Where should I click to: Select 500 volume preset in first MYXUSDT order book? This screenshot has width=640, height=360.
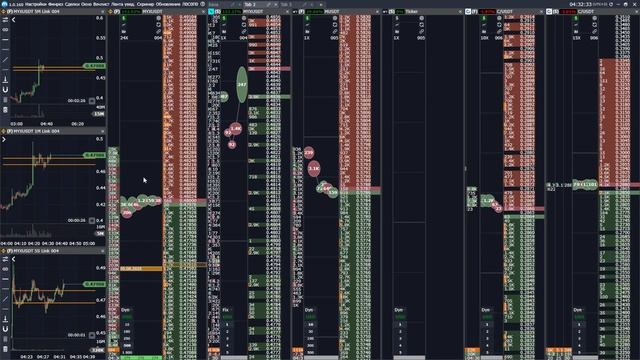pos(127,345)
